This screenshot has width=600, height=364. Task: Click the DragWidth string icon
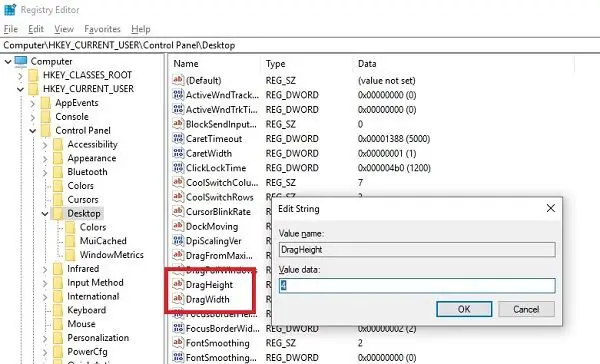point(178,299)
